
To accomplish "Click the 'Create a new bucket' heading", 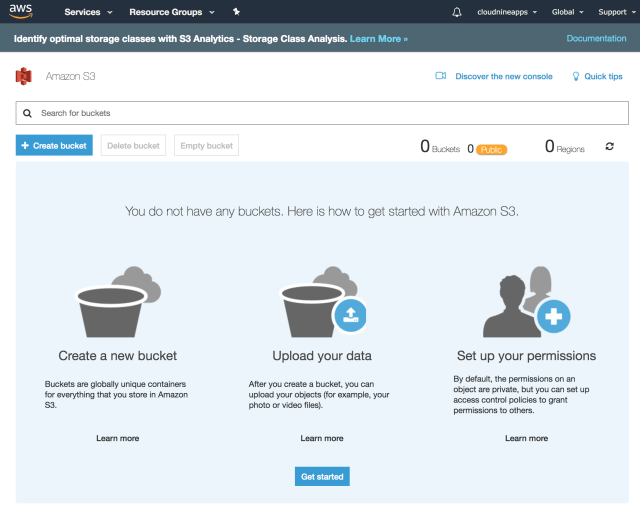I will (x=118, y=356).
